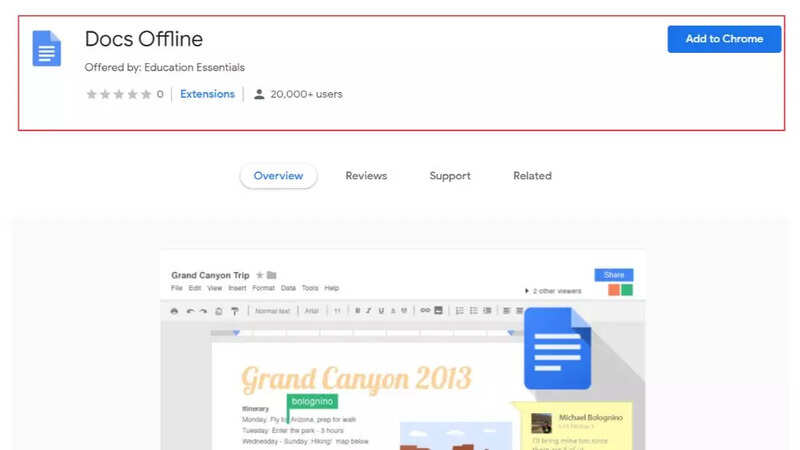This screenshot has width=800, height=450.
Task: Open the Tools menu in preview
Action: click(x=310, y=288)
